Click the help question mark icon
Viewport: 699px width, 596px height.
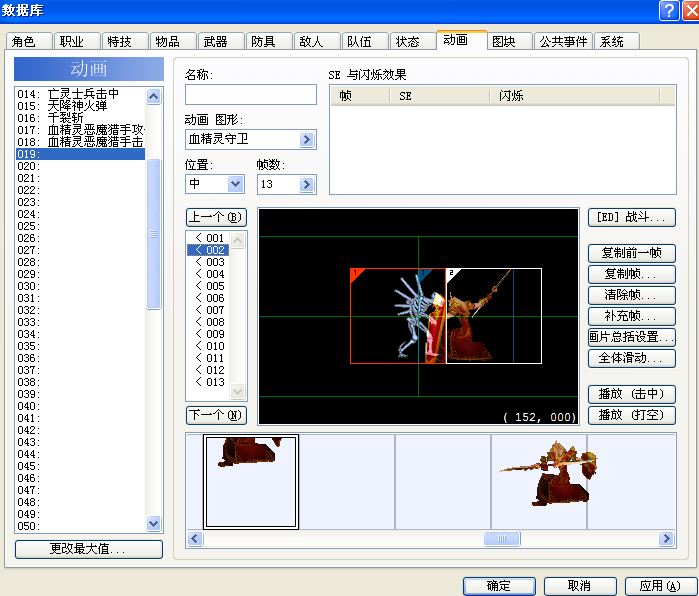[x=669, y=10]
